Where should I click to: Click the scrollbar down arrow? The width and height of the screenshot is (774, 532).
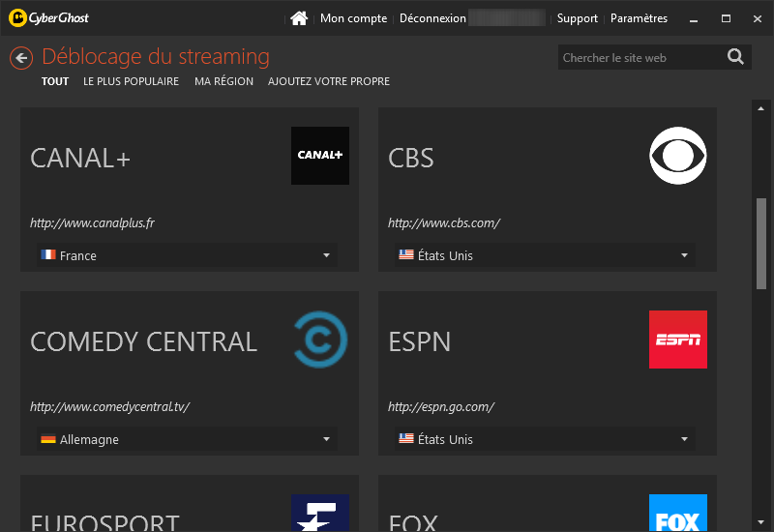pyautogui.click(x=760, y=521)
